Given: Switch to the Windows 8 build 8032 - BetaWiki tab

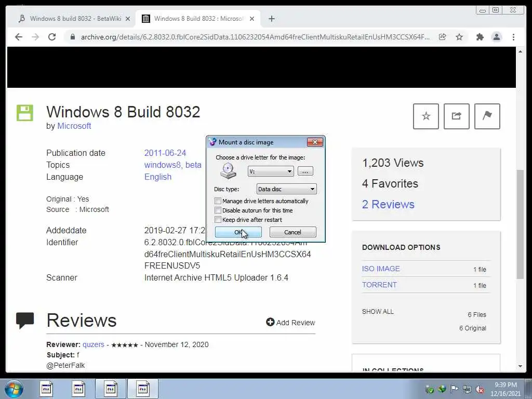Looking at the screenshot, I should [75, 19].
